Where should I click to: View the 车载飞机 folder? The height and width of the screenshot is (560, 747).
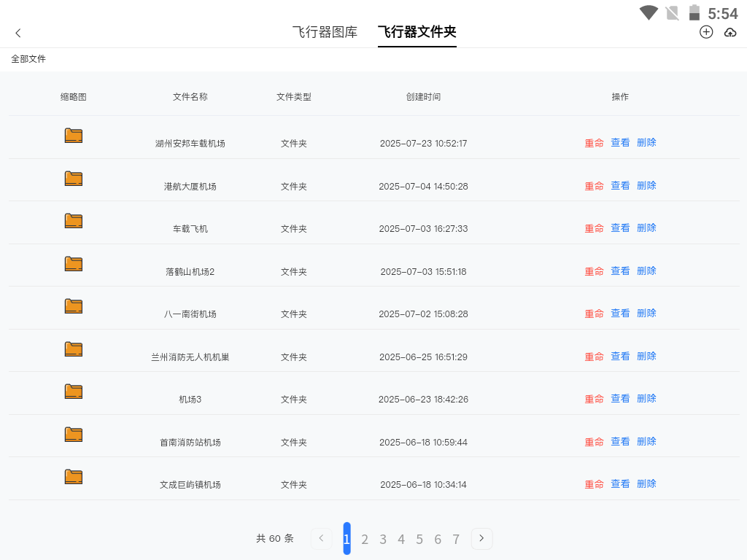[x=620, y=227]
